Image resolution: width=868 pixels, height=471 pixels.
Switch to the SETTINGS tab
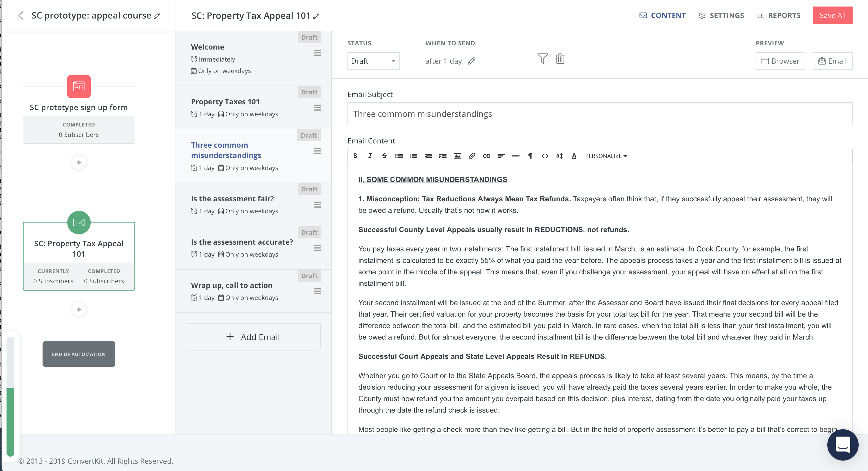tap(721, 15)
